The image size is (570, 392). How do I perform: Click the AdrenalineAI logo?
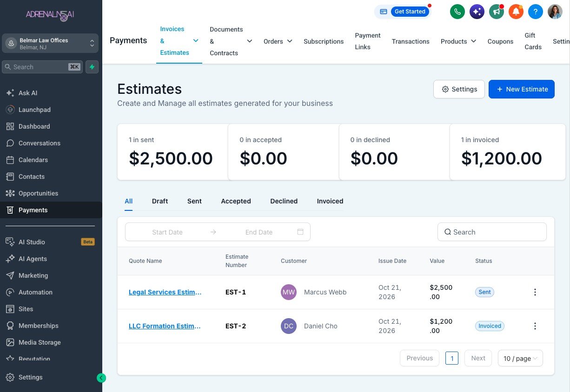point(50,15)
